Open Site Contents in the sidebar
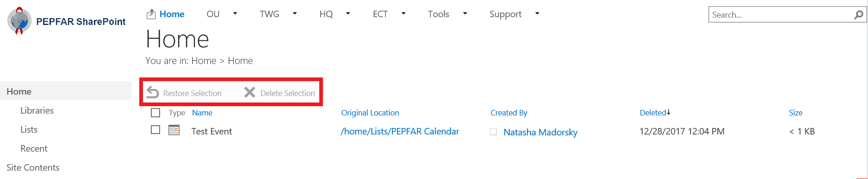This screenshot has height=179, width=868. pyautogui.click(x=33, y=167)
